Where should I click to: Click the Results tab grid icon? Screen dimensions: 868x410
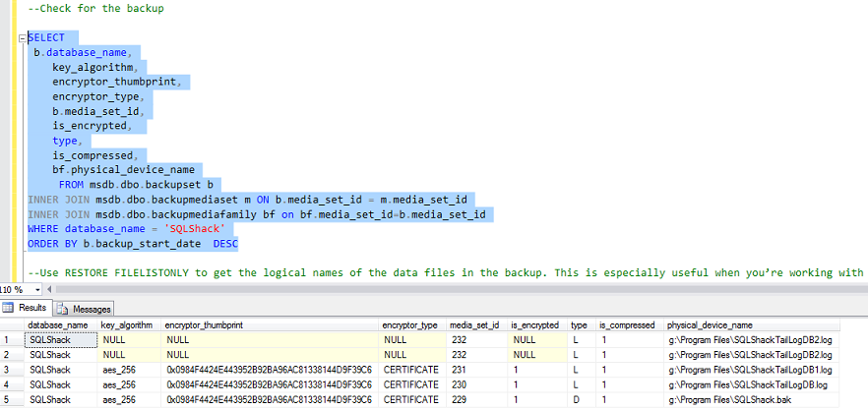pos(10,309)
